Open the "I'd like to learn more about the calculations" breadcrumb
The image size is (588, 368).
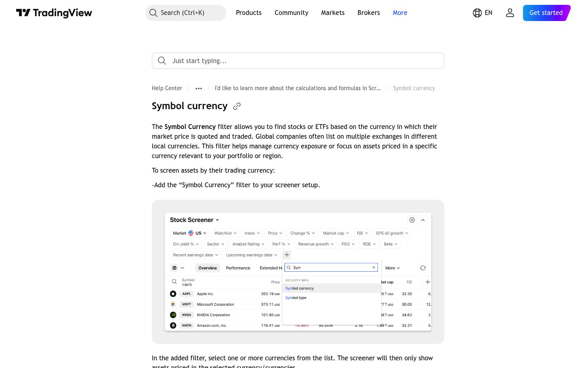[x=298, y=88]
